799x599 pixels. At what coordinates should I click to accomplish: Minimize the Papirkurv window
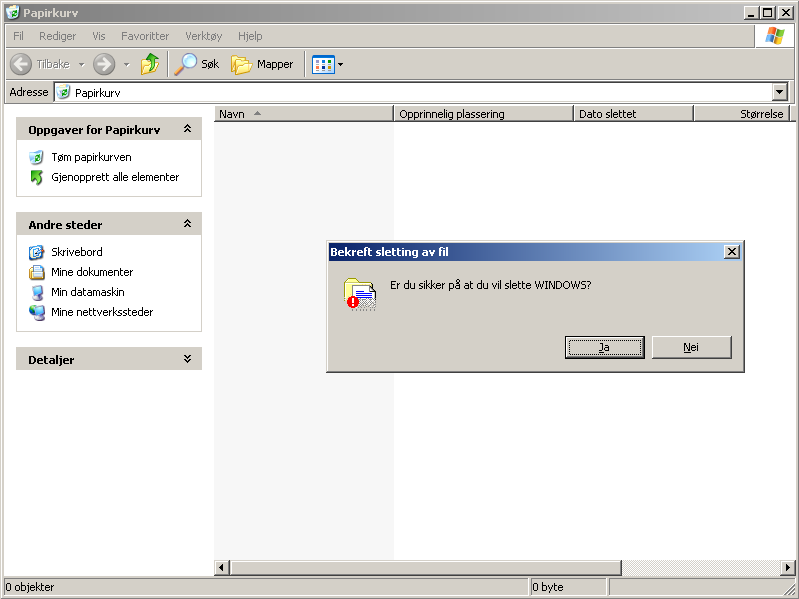[x=751, y=13]
